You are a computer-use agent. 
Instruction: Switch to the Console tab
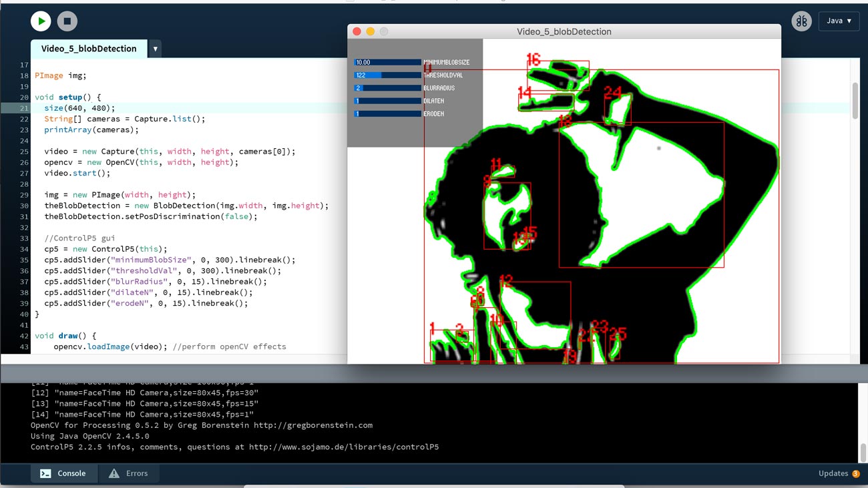(63, 473)
